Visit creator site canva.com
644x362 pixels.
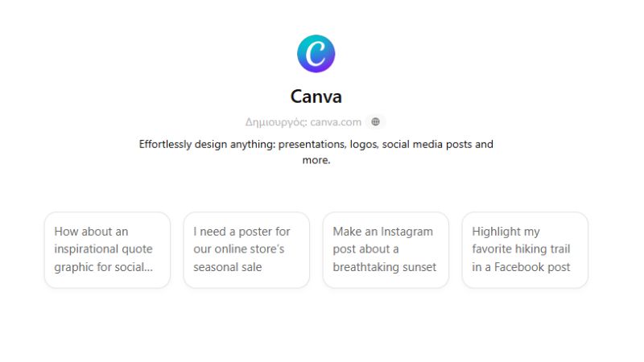(336, 122)
